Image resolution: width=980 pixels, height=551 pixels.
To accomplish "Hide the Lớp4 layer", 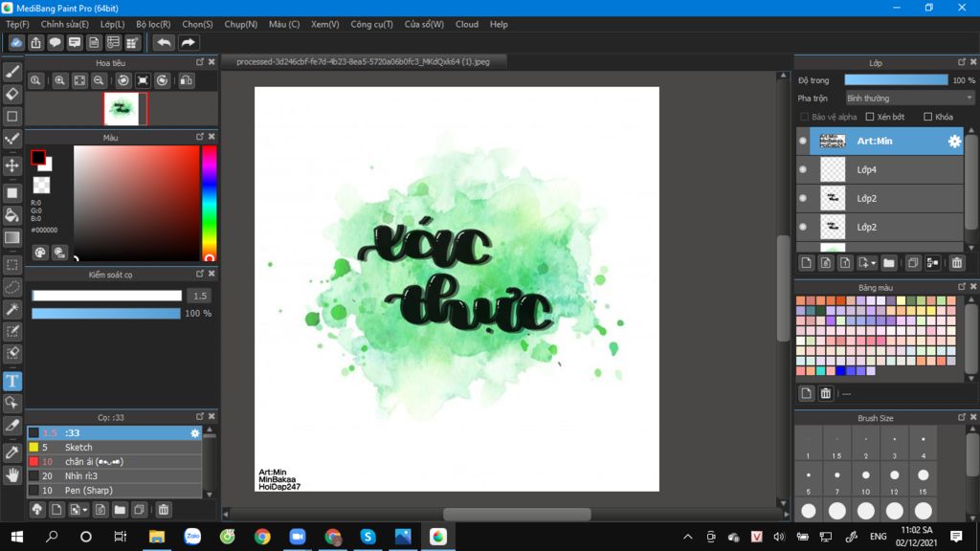I will pyautogui.click(x=803, y=169).
